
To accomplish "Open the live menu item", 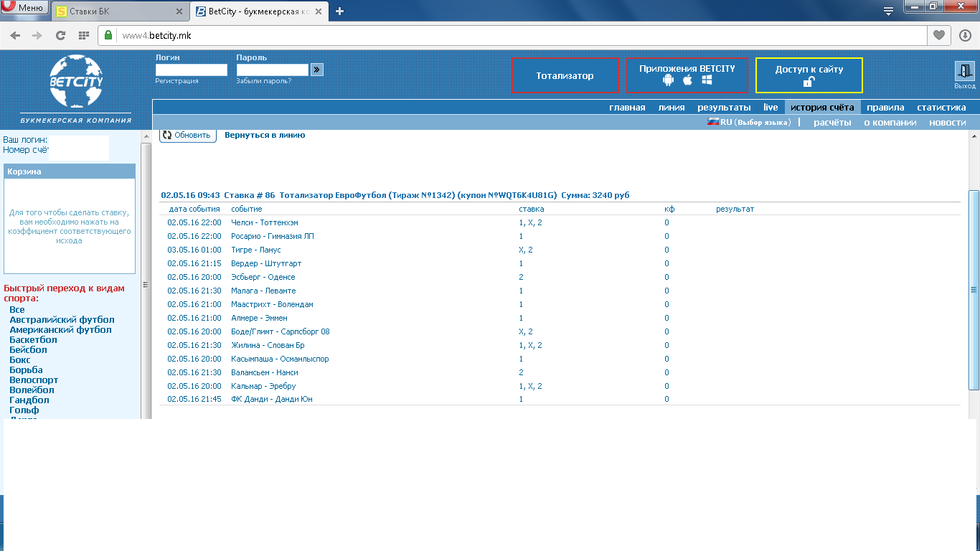I will tap(771, 108).
